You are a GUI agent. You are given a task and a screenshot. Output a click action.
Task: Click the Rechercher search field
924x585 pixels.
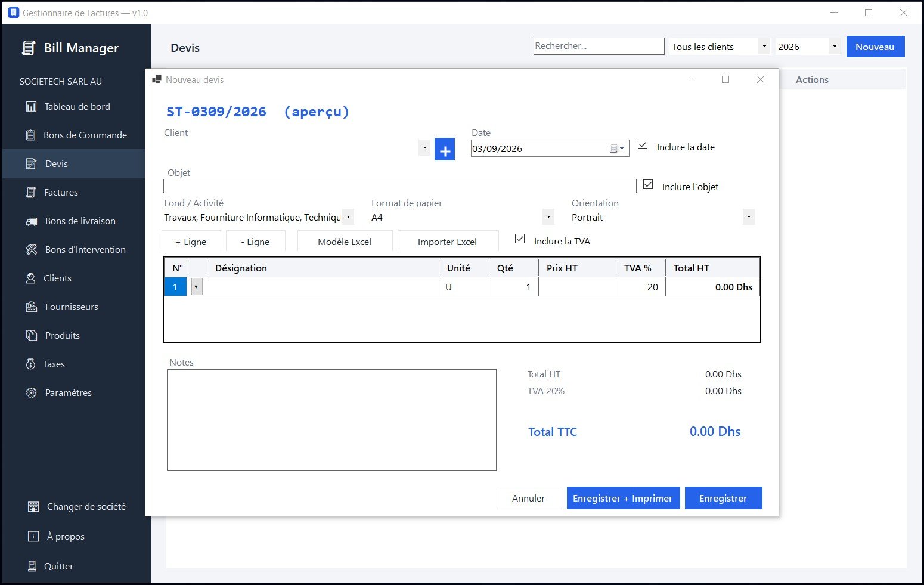point(599,46)
